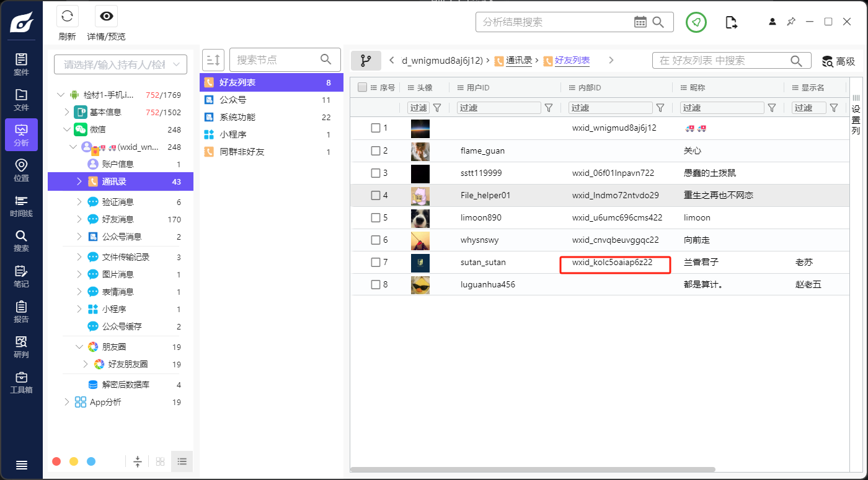Click the red color dot filter
Image resolution: width=868 pixels, height=480 pixels.
click(x=56, y=461)
